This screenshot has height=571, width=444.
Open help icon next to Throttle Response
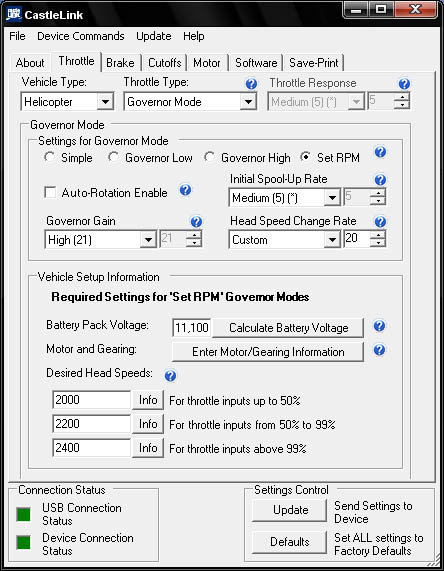[x=404, y=84]
